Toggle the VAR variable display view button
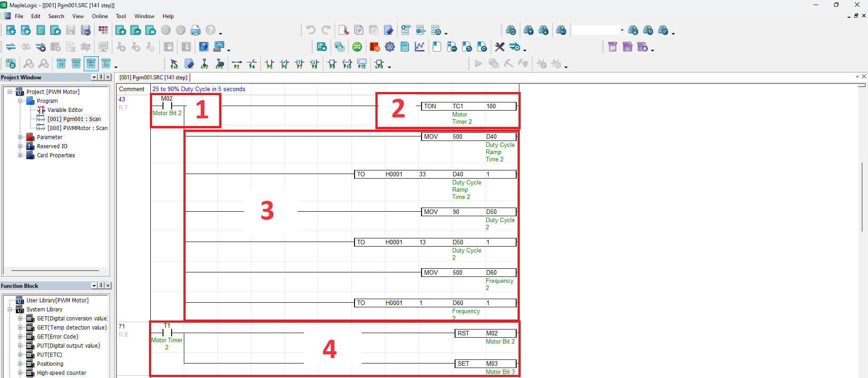Image resolution: width=868 pixels, height=378 pixels. [x=76, y=64]
